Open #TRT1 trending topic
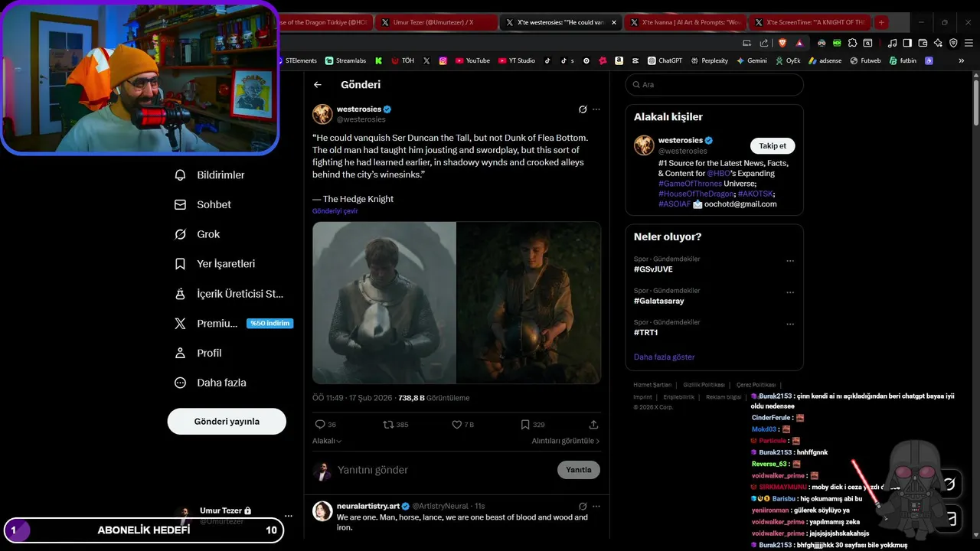 pos(645,333)
